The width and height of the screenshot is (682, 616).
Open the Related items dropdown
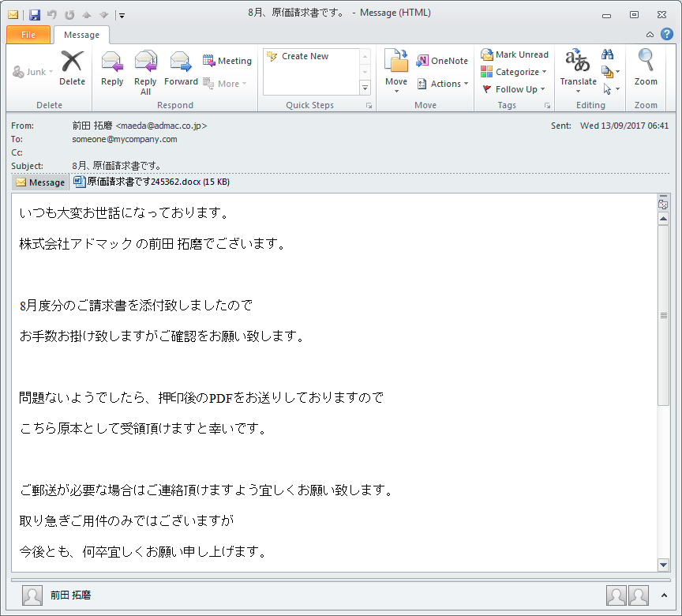point(611,72)
